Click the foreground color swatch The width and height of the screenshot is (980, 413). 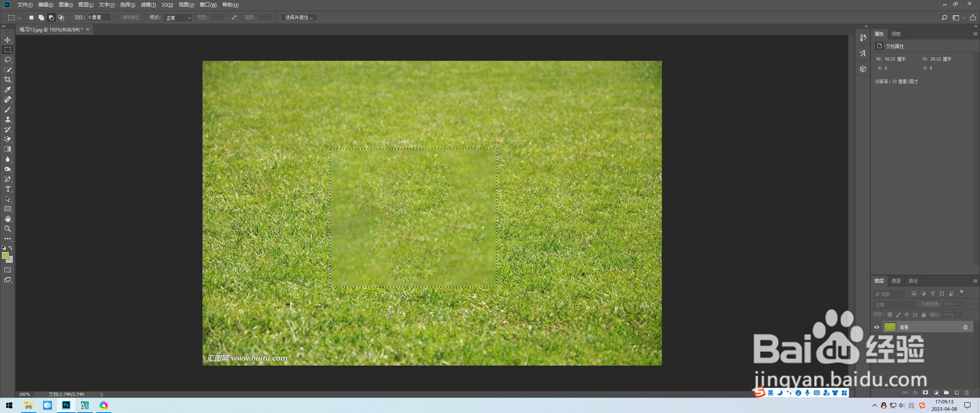pyautogui.click(x=5, y=255)
